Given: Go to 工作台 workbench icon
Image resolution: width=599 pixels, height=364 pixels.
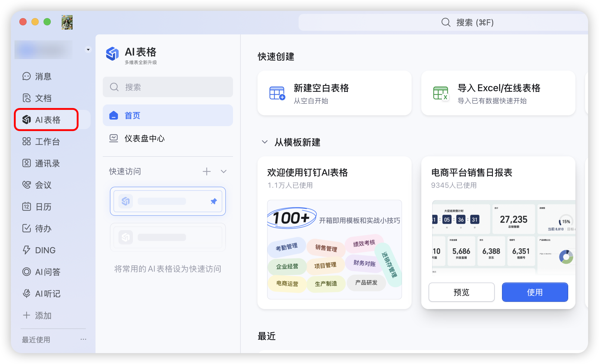Looking at the screenshot, I should point(27,141).
